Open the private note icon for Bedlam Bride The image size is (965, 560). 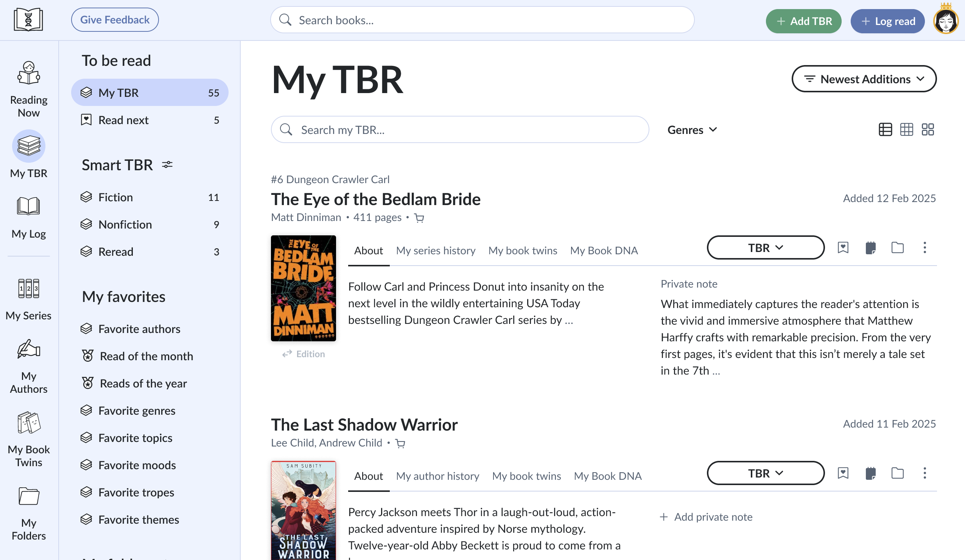coord(870,248)
